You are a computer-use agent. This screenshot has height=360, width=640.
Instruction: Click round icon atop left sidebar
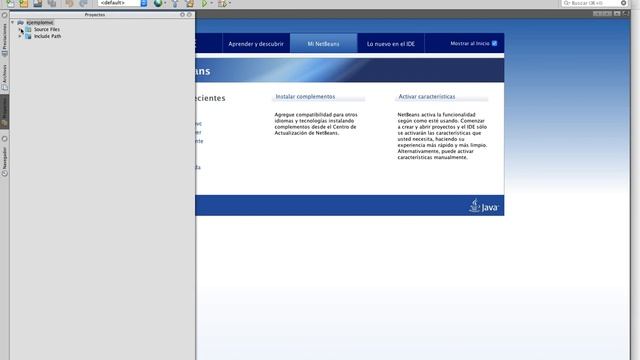(4, 15)
